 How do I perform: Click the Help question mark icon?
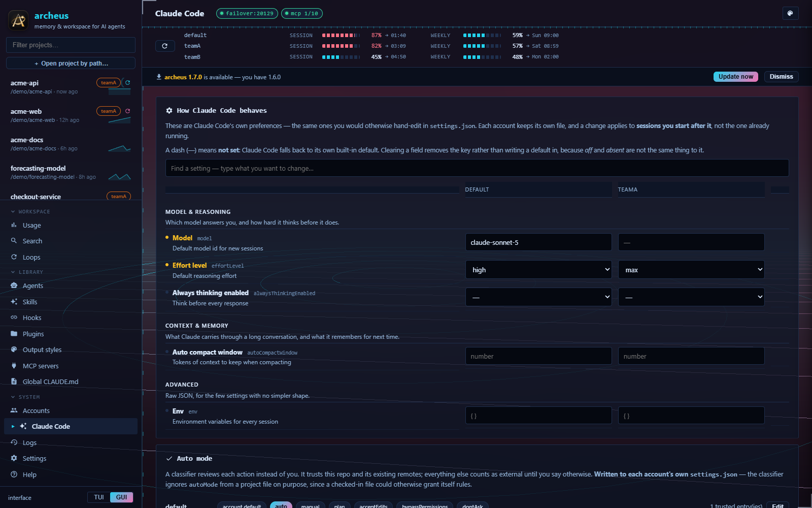14,474
